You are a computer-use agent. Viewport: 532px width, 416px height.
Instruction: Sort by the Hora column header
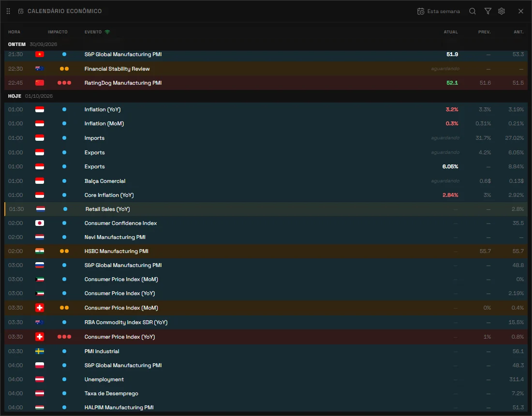pyautogui.click(x=14, y=32)
